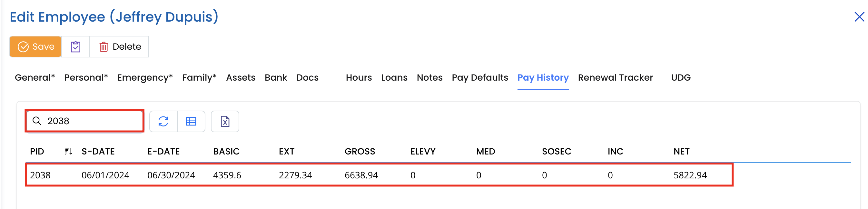
Task: Open the Bank tab
Action: point(276,77)
